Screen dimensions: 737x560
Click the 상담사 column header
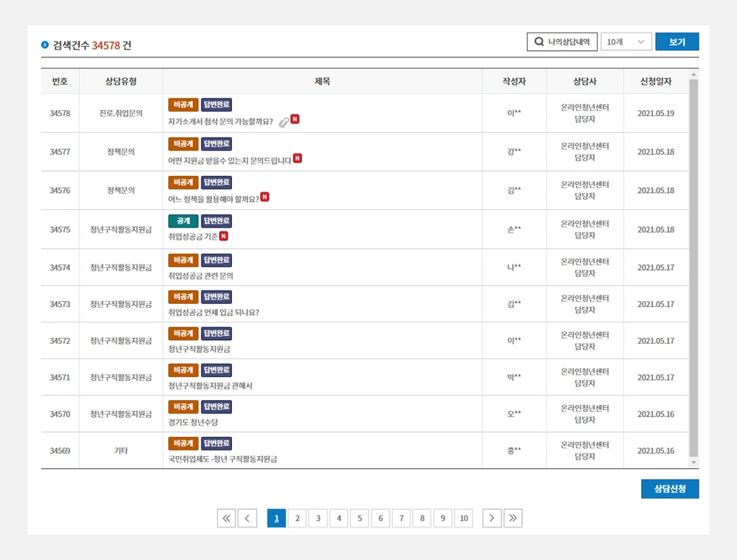(585, 81)
